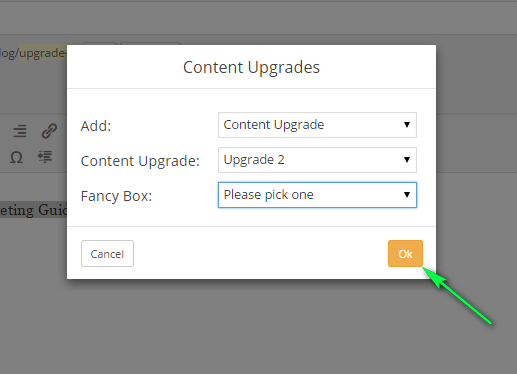Click the 'Content Upgrade' selected value text
The width and height of the screenshot is (517, 374).
tap(274, 125)
